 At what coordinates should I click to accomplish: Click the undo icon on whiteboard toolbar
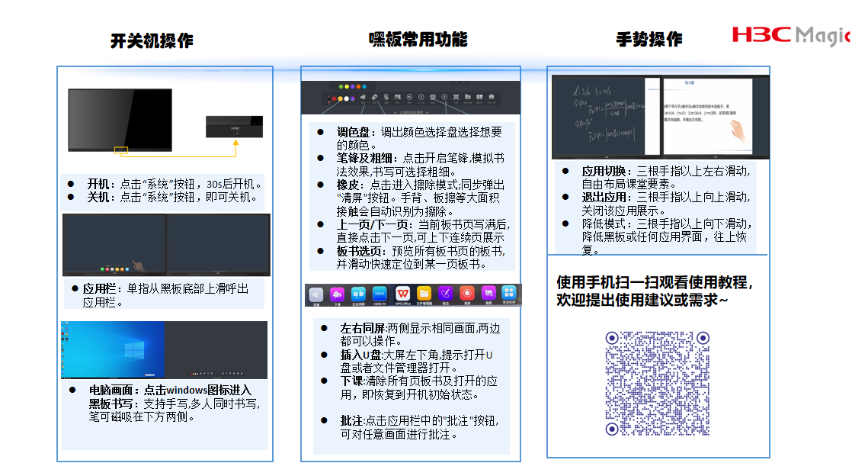click(x=410, y=97)
